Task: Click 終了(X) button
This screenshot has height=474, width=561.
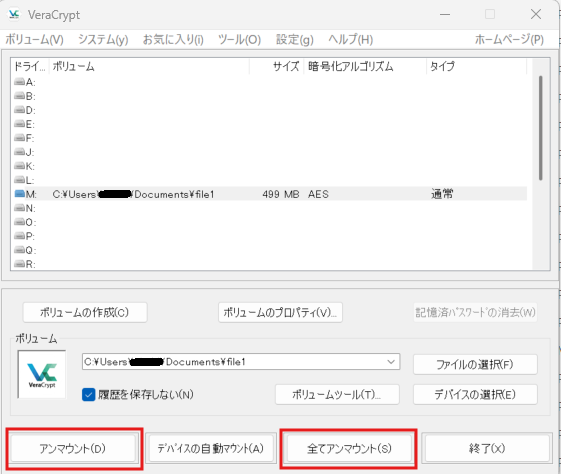Action: pos(487,448)
